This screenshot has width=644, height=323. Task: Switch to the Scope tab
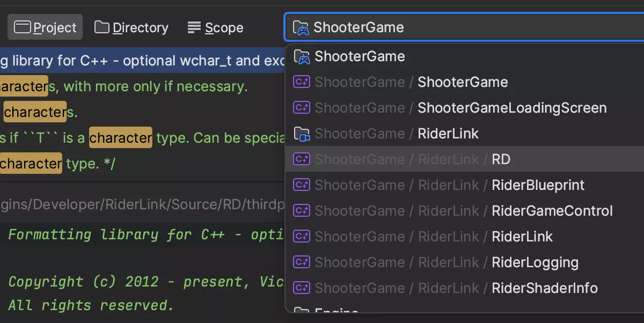tap(215, 27)
